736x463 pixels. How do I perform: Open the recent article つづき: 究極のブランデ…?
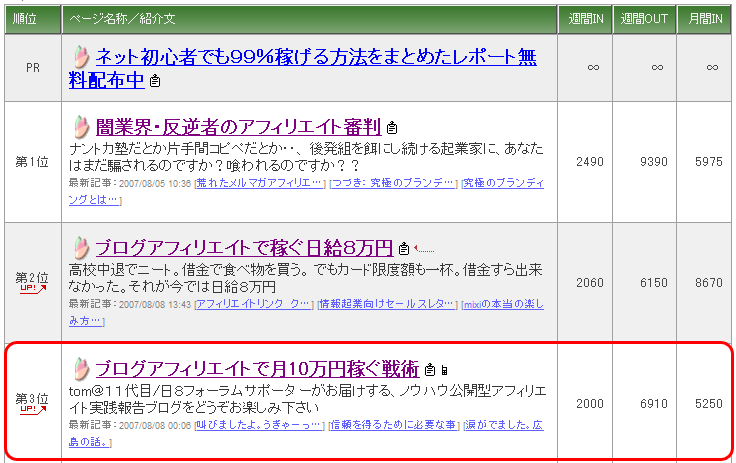point(394,183)
